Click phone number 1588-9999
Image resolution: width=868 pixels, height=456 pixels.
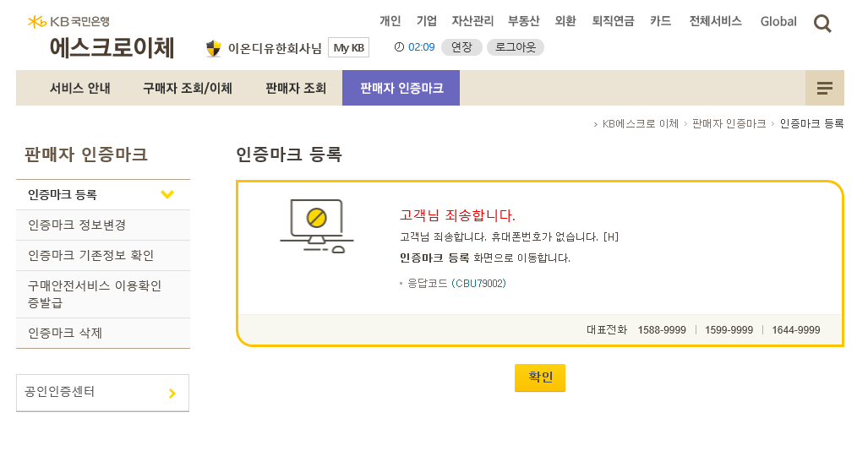[662, 330]
